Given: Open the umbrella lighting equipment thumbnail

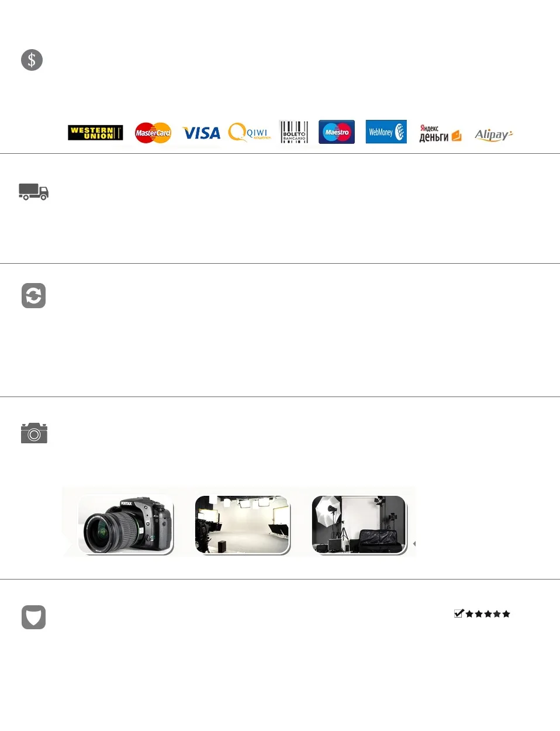Looking at the screenshot, I should coord(359,525).
